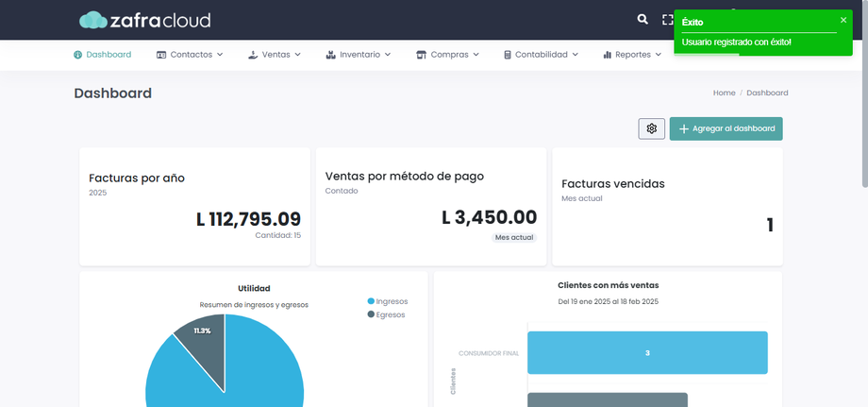Click the Compras store icon
This screenshot has height=407, width=868.
pos(422,54)
